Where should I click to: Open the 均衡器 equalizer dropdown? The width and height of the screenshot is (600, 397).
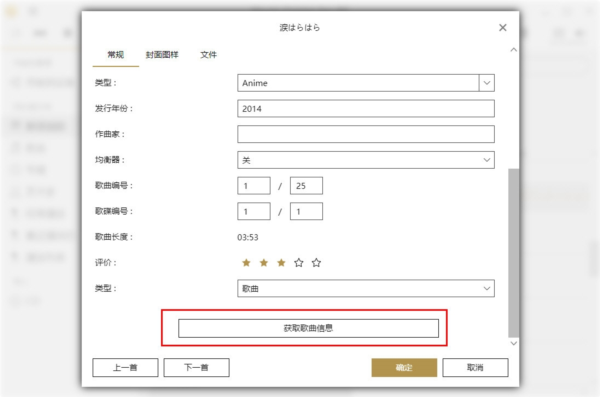pos(366,160)
